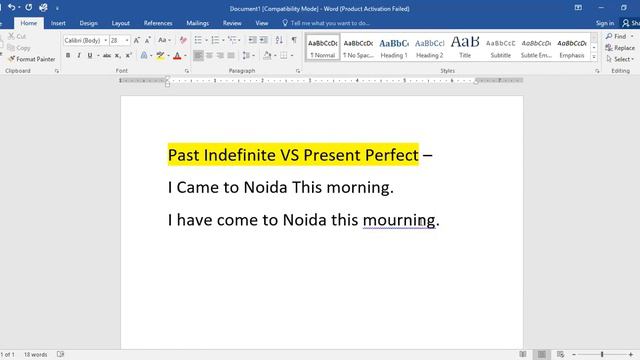The image size is (640, 360).
Task: Open the Bullets list dropdown
Action: 206,40
